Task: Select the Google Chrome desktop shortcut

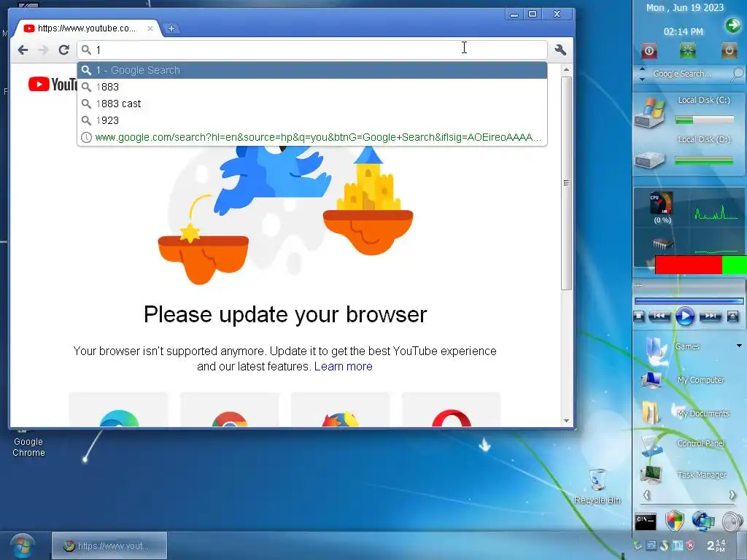Action: 28,444
